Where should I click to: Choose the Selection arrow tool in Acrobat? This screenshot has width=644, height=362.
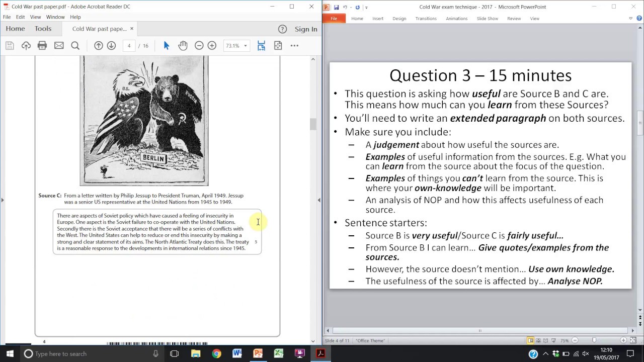tap(167, 46)
